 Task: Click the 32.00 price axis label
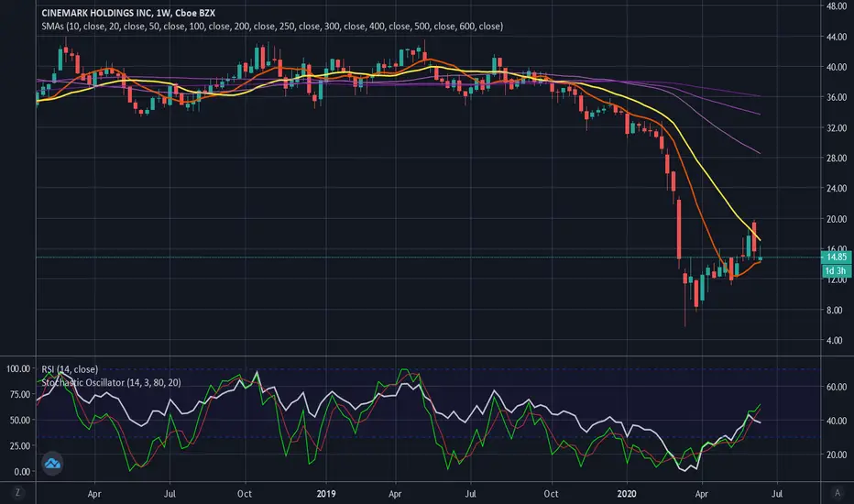tap(836, 127)
